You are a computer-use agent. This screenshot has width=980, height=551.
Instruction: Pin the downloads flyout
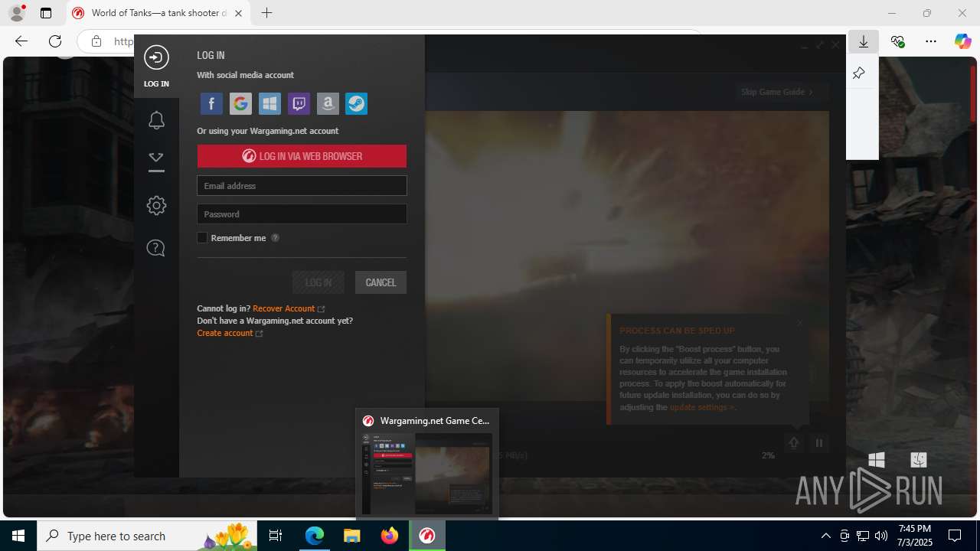(x=858, y=73)
